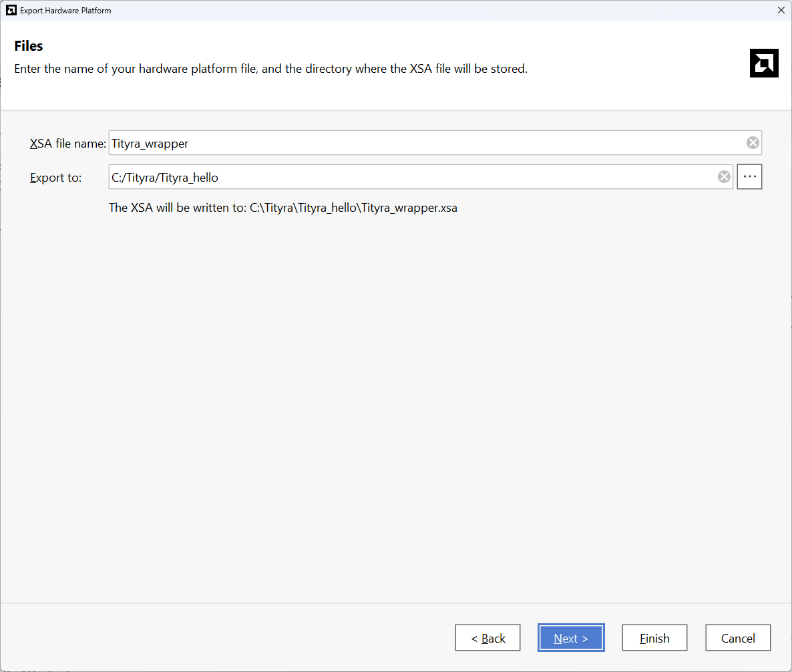Screen dimensions: 792x672
Task: Open the export directory browse dialog
Action: point(749,177)
